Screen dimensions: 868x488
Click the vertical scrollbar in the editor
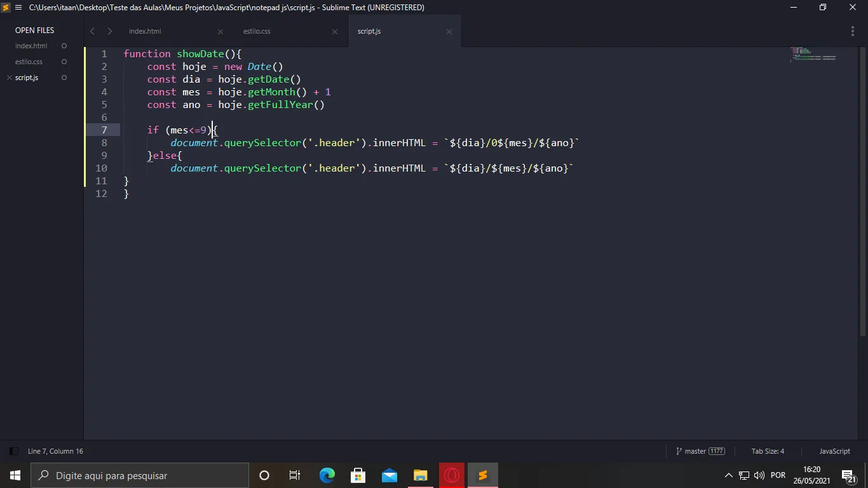tap(863, 191)
